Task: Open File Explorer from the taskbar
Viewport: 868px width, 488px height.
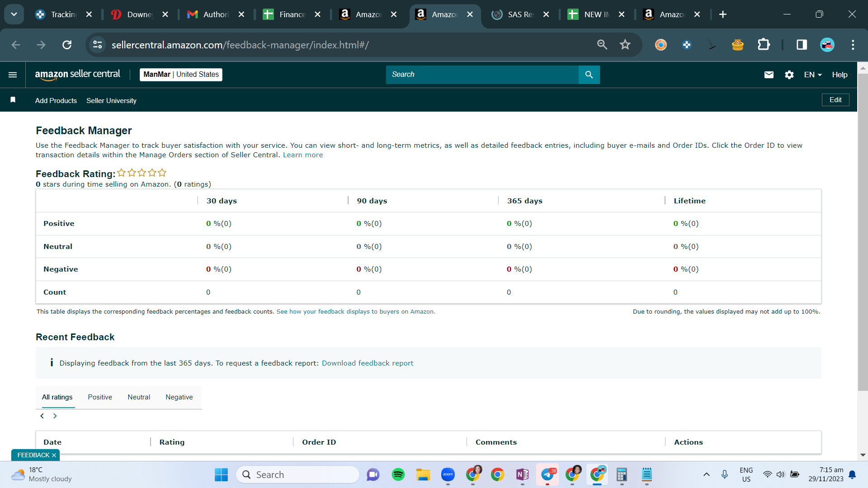Action: [x=423, y=474]
